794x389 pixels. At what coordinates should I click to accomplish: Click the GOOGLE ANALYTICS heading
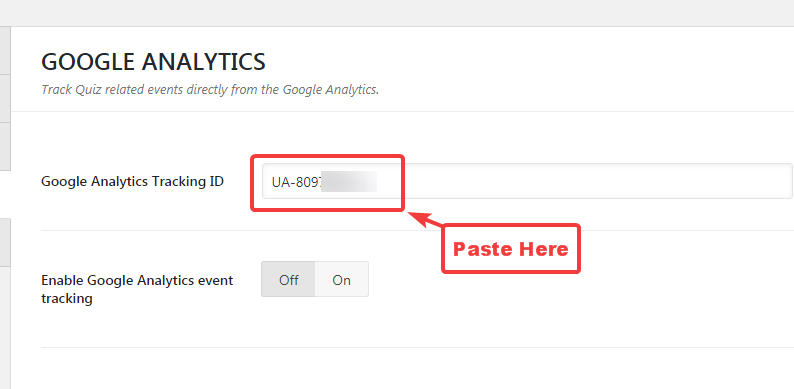(x=153, y=62)
